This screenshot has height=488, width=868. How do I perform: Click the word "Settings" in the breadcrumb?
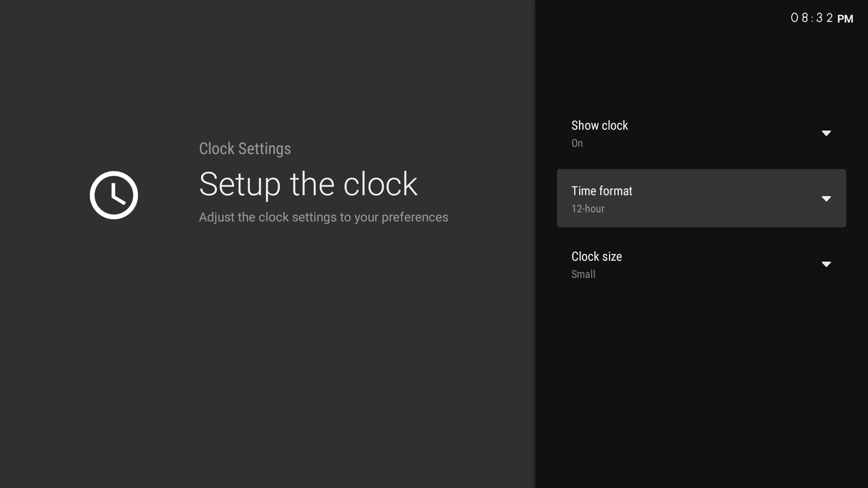pyautogui.click(x=264, y=149)
